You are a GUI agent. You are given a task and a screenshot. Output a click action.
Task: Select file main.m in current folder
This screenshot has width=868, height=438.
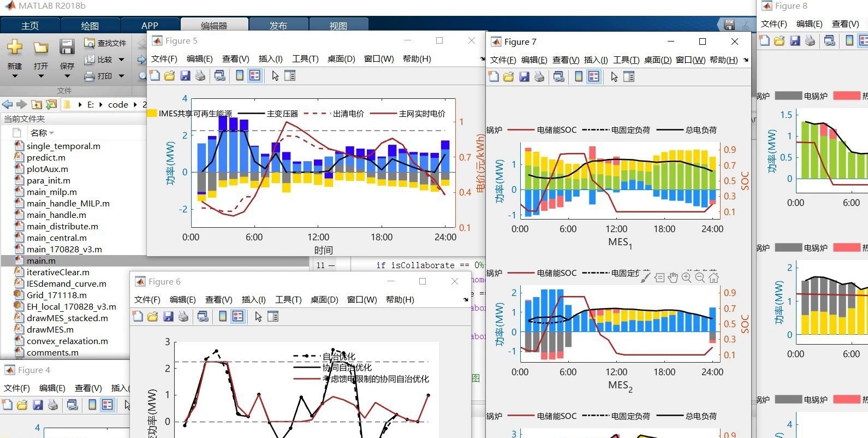click(x=41, y=261)
